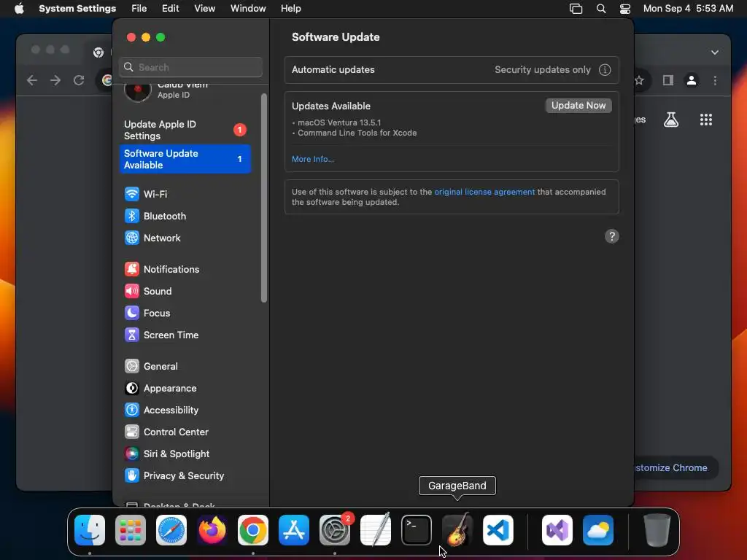Open the View menu
Screen dimensions: 747x560
(x=204, y=9)
